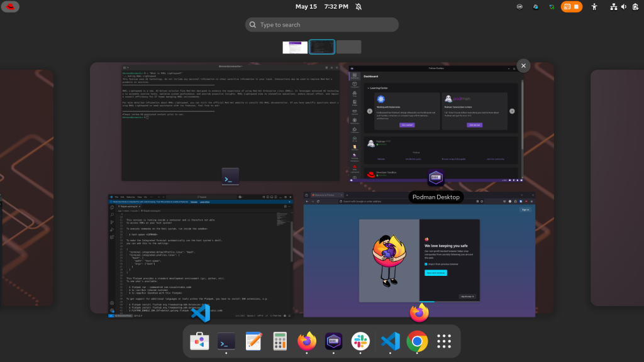Screen dimensions: 644x362
Task: Switch to first workspace thumbnail
Action: tap(295, 47)
